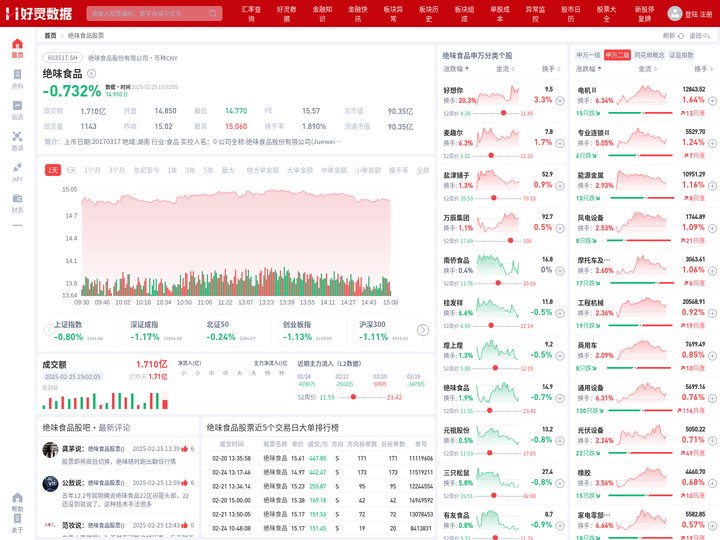720x540 pixels.
Task: Click the user avatar icon in header
Action: coord(675,13)
